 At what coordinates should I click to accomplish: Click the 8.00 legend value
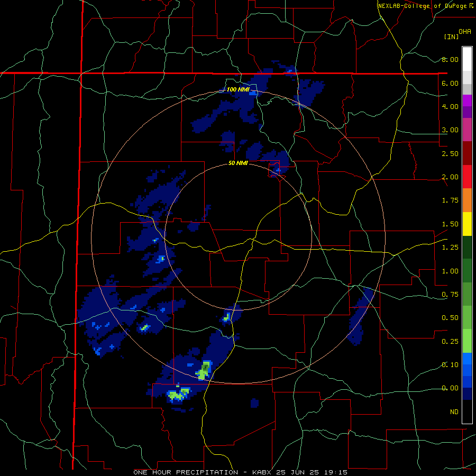(450, 59)
